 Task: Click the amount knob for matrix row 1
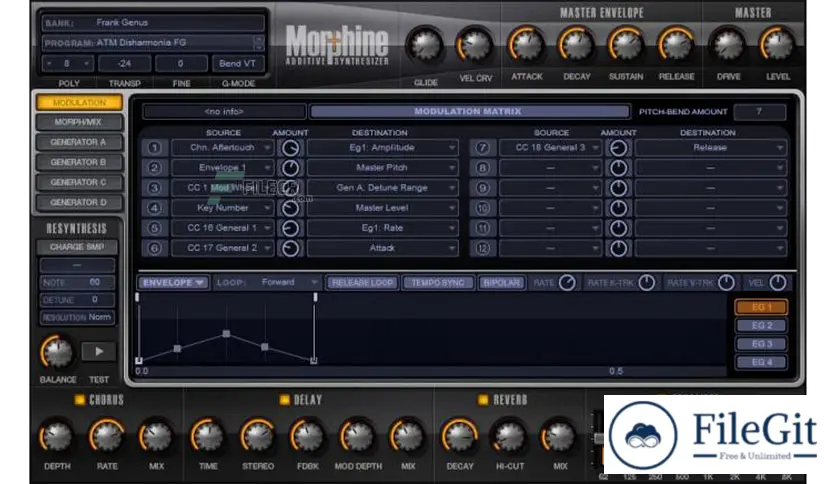pyautogui.click(x=290, y=148)
